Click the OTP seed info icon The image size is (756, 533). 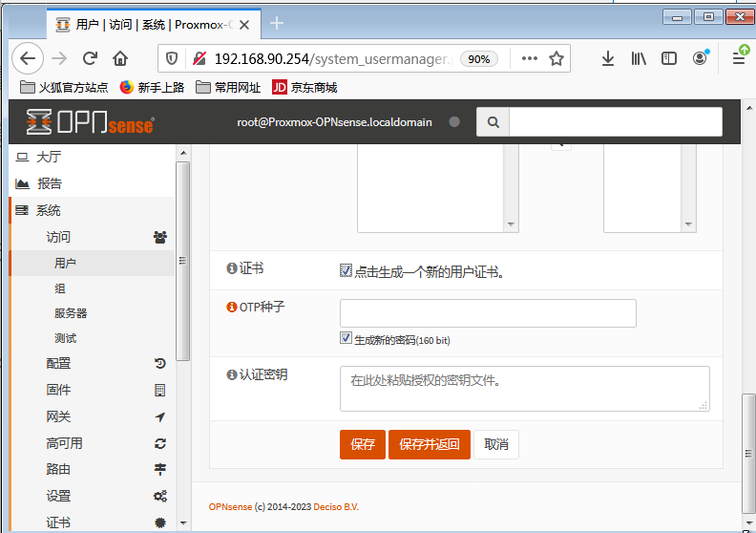231,307
